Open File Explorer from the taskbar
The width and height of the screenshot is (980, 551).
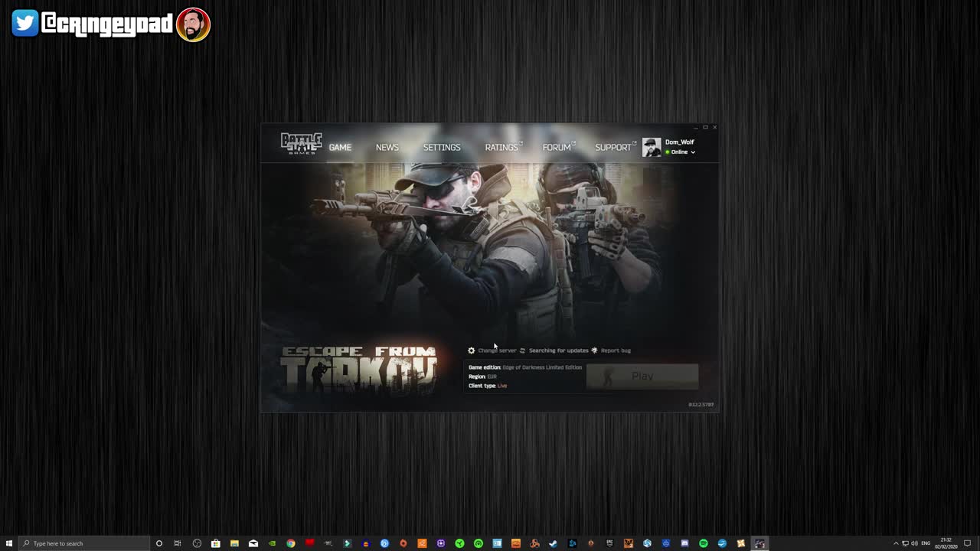coord(234,543)
